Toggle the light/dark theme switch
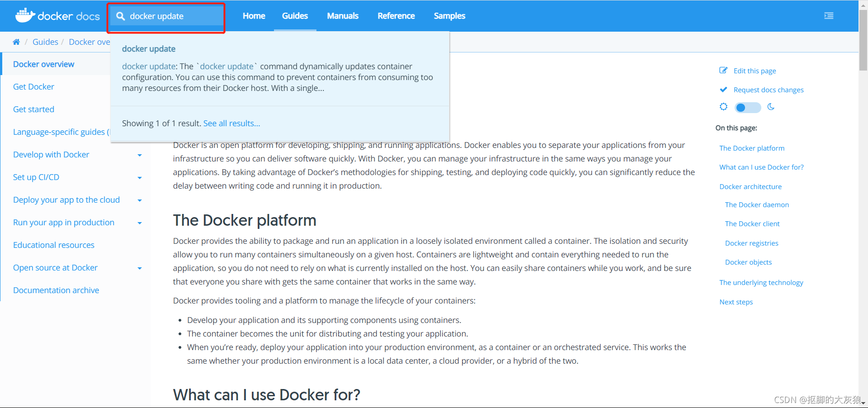Viewport: 868px width, 408px height. 748,108
